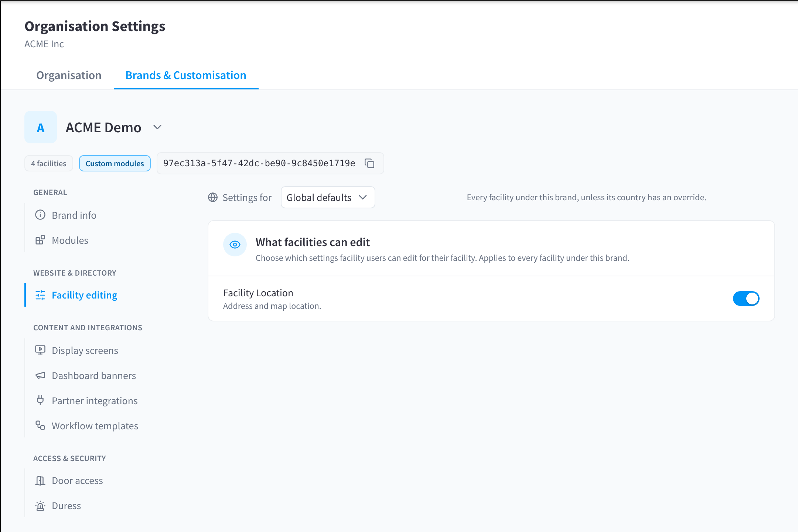
Task: Click the ACME Inc subtitle
Action: click(x=44, y=44)
